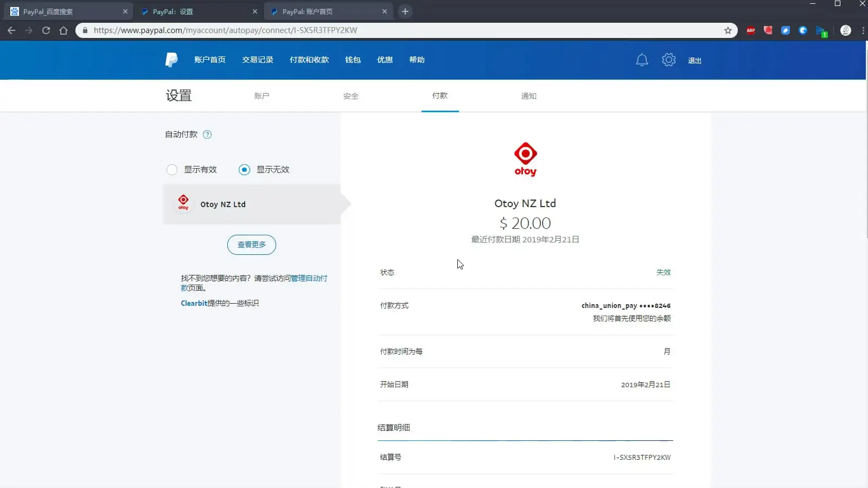Open 优惠 in the navigation

click(385, 60)
